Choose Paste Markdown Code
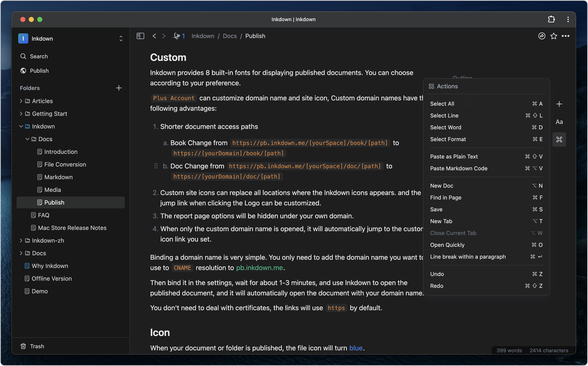 pyautogui.click(x=486, y=168)
